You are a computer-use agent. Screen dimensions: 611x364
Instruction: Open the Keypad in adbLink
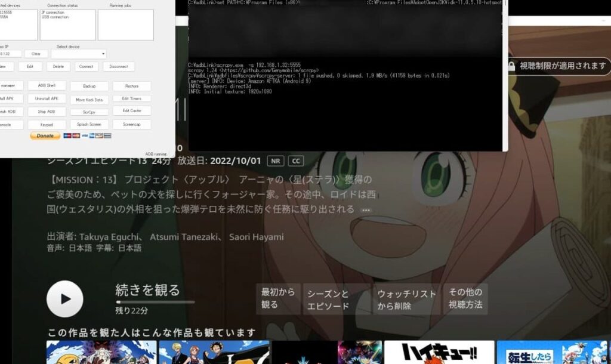[x=47, y=125]
